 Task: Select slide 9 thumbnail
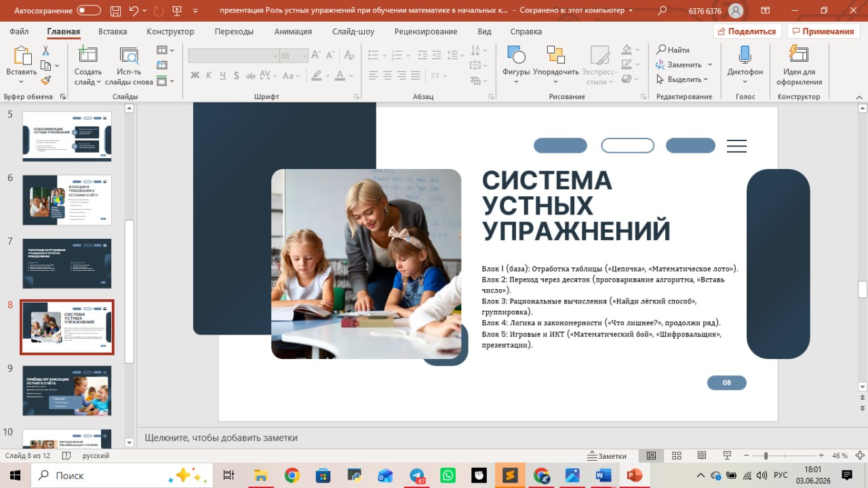coord(67,391)
